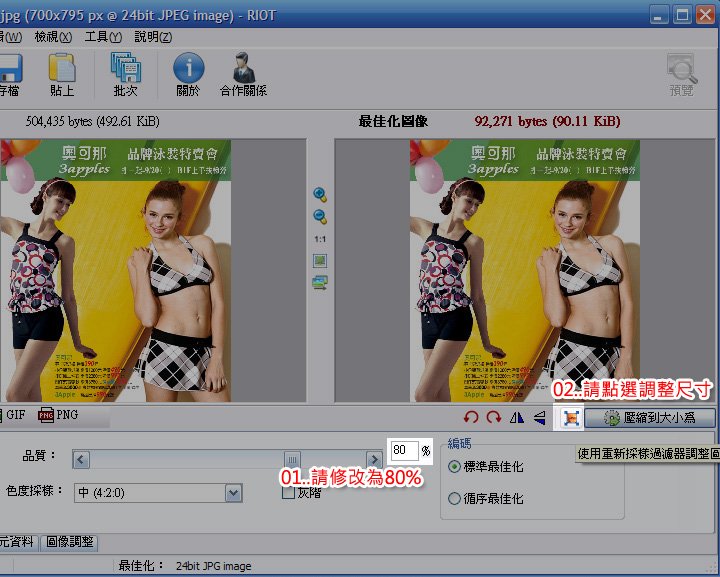Viewport: 720px width, 577px height.
Task: Select 標準最佳化 encoding radio
Action: [x=454, y=467]
